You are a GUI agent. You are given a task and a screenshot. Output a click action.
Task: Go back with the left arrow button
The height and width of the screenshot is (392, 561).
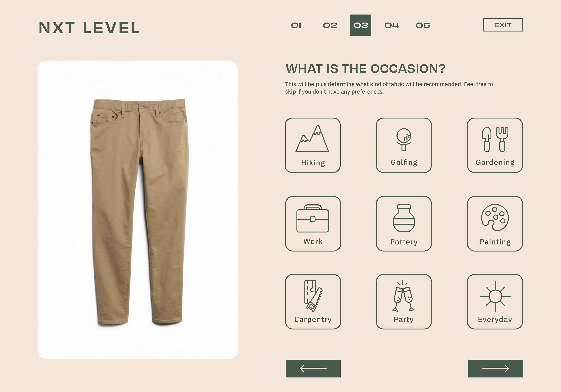[x=313, y=368]
